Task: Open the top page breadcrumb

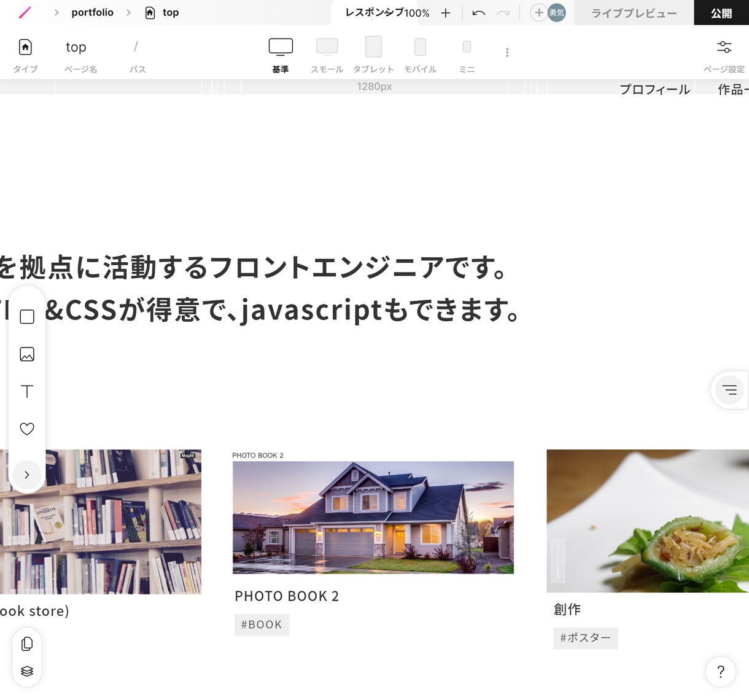Action: (162, 12)
